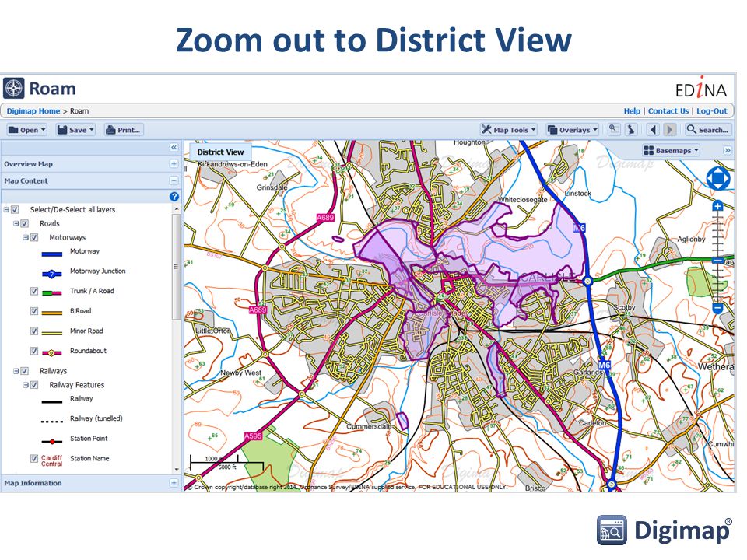This screenshot has height=560, width=747.
Task: Open the Open dropdown menu
Action: pos(26,130)
